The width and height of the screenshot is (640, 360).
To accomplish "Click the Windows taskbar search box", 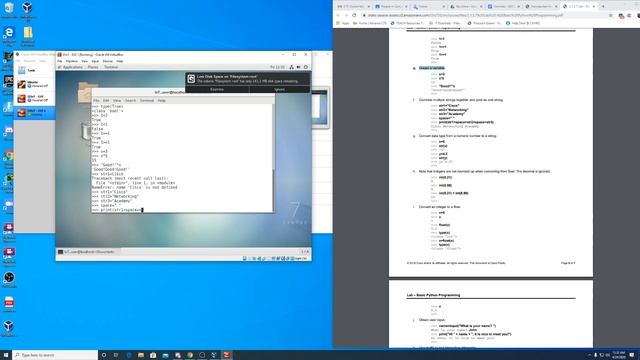I will coord(55,355).
